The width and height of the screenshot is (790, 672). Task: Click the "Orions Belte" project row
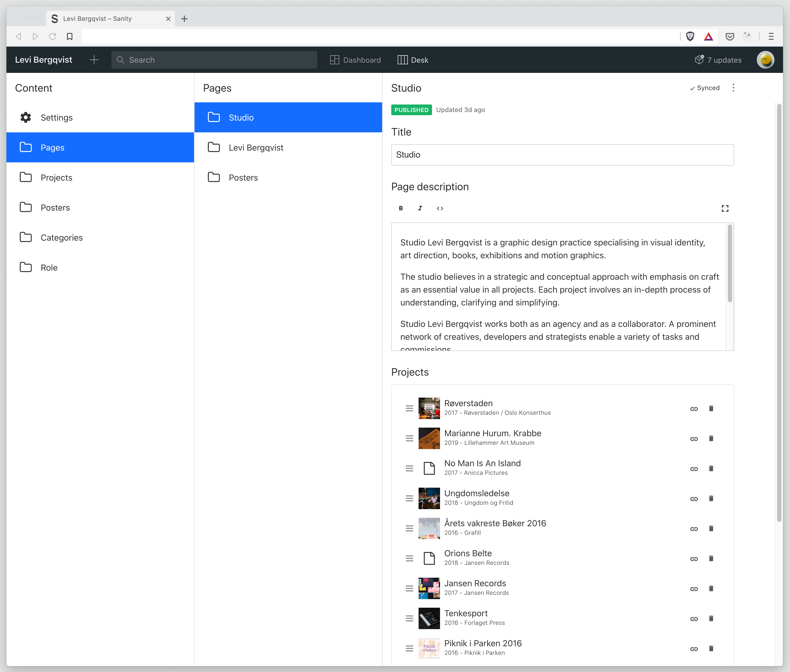(x=562, y=558)
